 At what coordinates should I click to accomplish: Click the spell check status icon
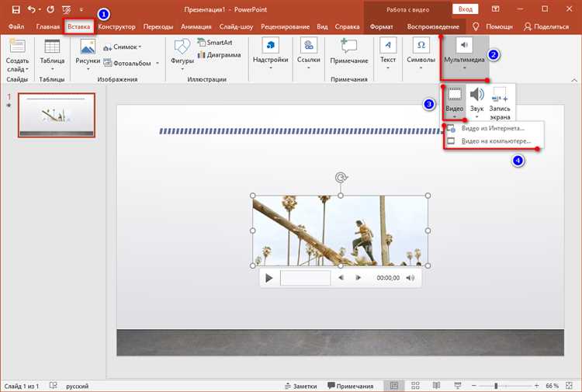pyautogui.click(x=54, y=386)
